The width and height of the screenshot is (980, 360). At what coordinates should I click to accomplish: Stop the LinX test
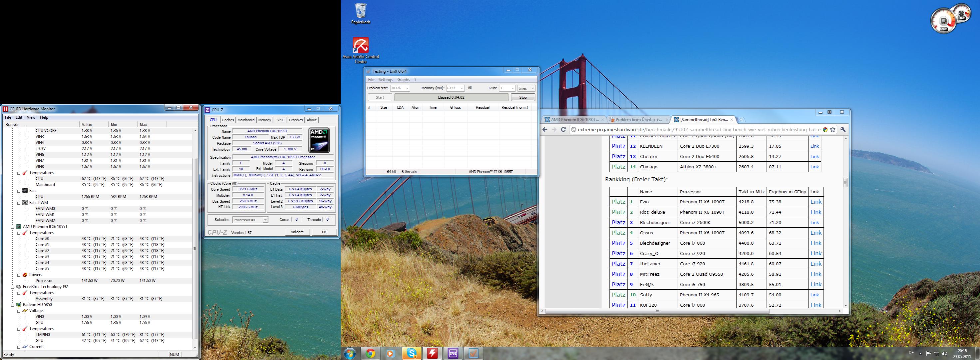pyautogui.click(x=523, y=98)
